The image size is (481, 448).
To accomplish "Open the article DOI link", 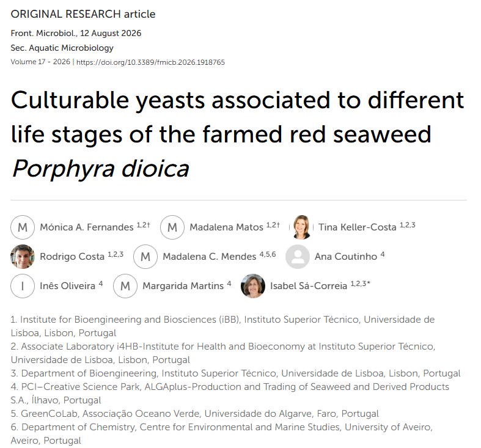I will (150, 62).
